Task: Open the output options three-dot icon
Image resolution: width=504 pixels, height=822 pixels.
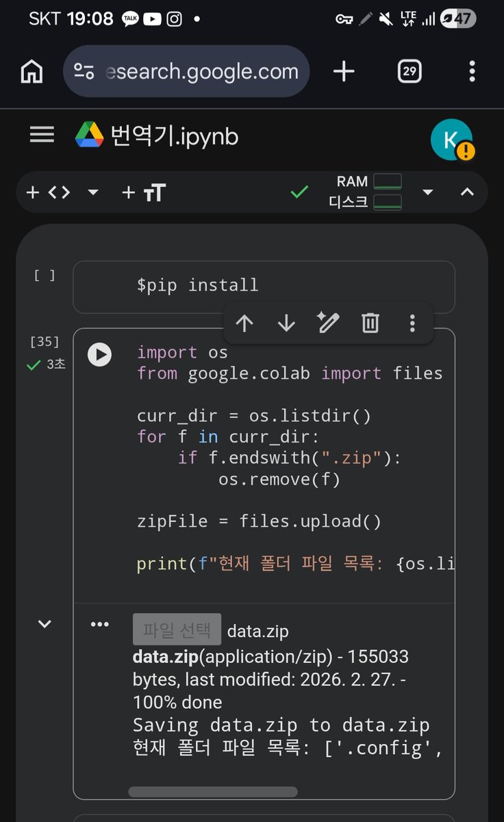Action: (100, 623)
